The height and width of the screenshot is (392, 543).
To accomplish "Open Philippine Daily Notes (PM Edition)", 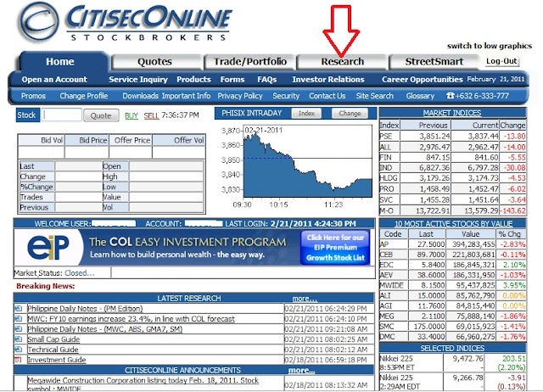I will click(x=85, y=309).
